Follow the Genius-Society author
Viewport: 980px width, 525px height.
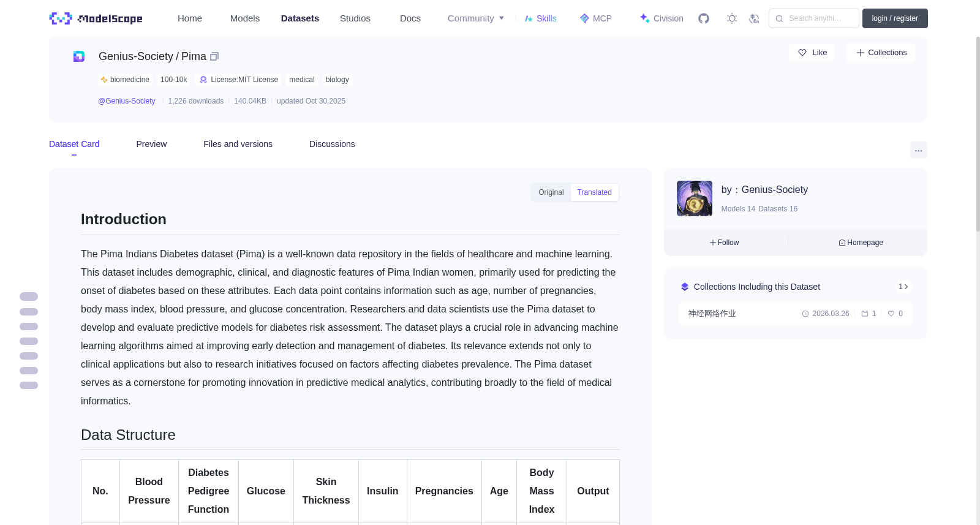[725, 243]
